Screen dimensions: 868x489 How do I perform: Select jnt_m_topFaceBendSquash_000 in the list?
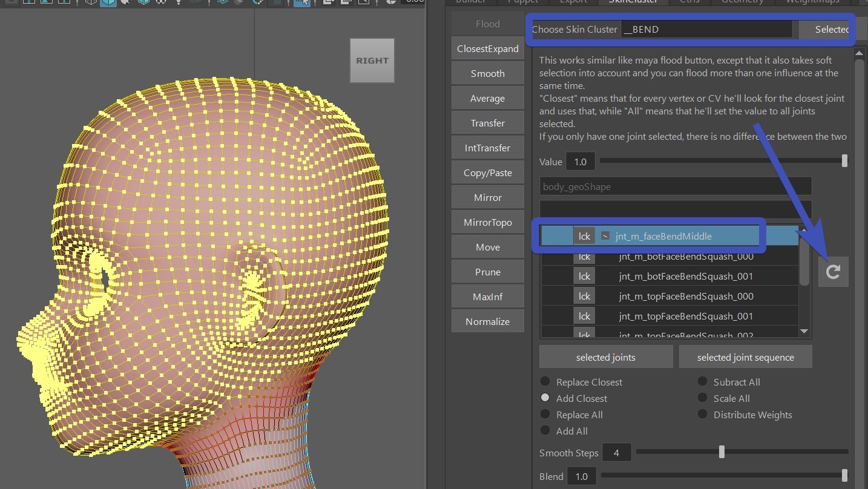tap(669, 296)
